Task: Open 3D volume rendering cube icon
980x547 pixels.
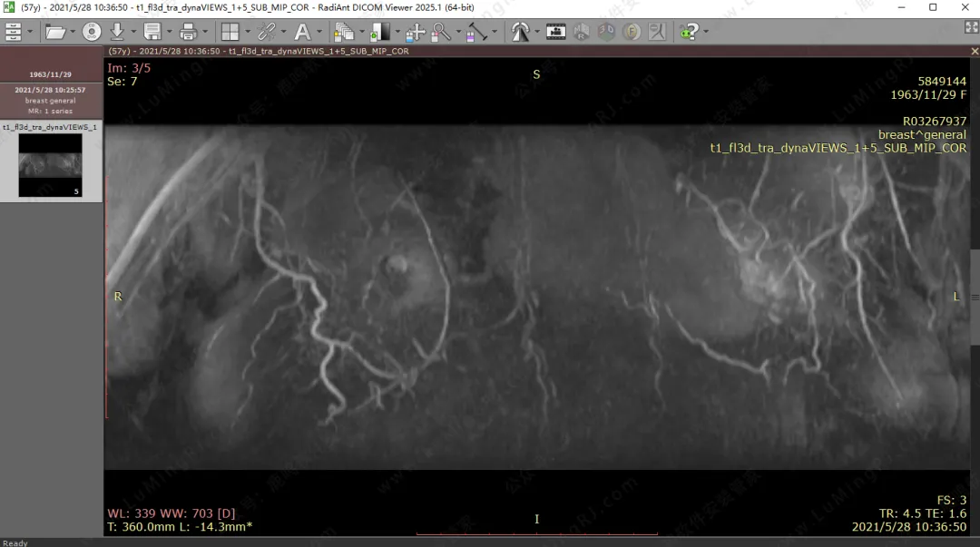Action: click(606, 33)
